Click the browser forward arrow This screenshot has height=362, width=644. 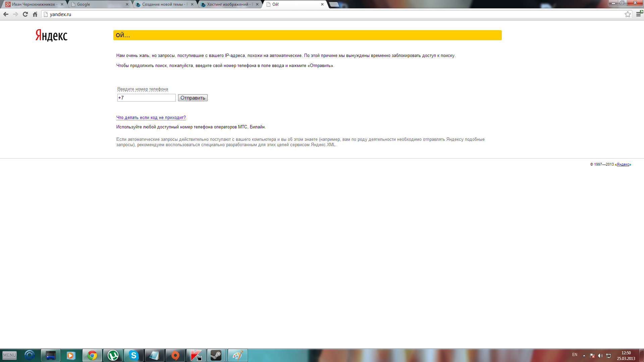pos(15,14)
